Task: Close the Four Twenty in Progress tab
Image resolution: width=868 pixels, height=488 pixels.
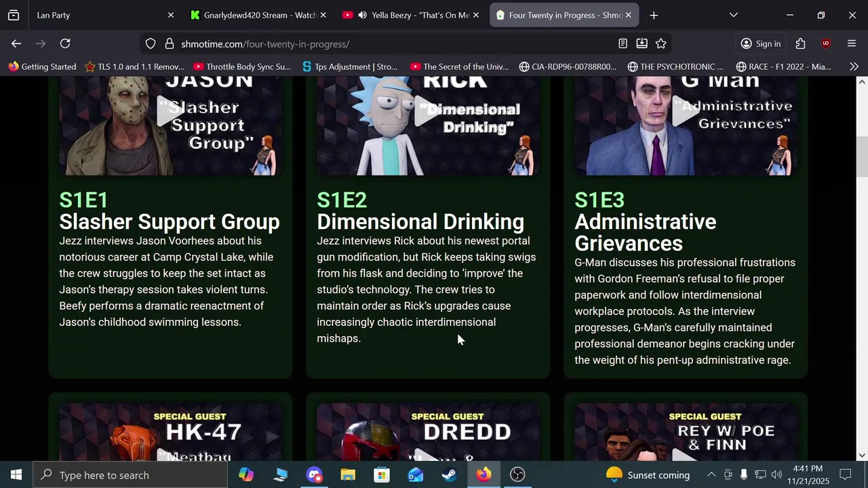Action: [x=629, y=15]
